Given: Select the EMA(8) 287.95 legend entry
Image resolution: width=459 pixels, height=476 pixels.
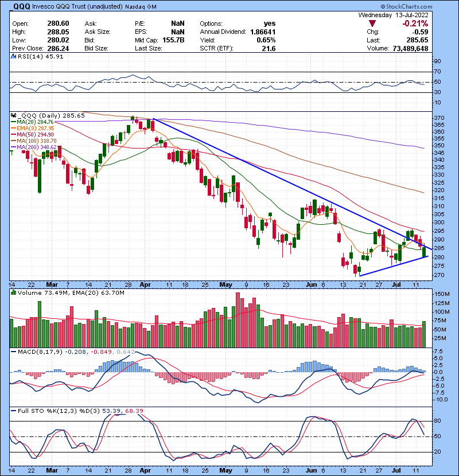Looking at the screenshot, I should (33, 128).
